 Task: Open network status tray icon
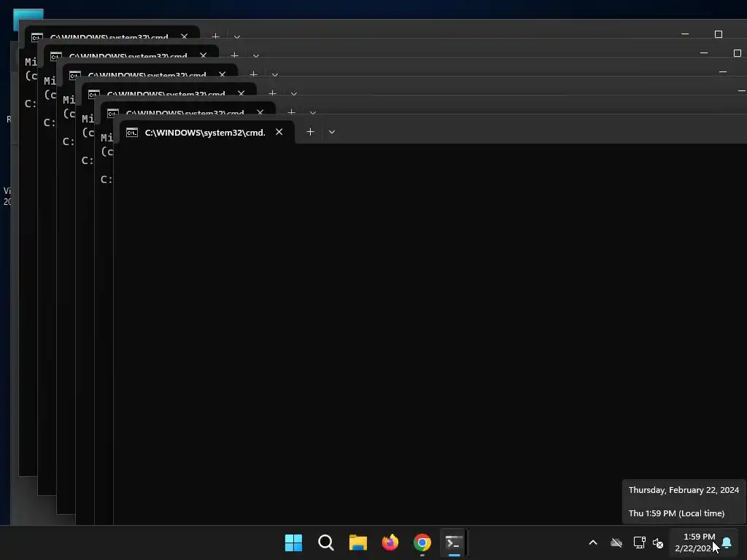(x=639, y=542)
